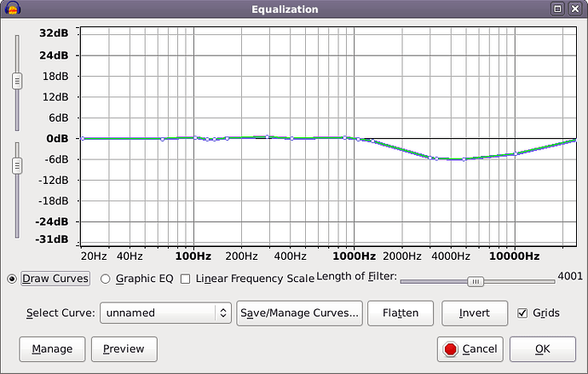Click the Audacity logo in the title bar
Image resolution: width=588 pixels, height=374 pixels.
pos(11,9)
